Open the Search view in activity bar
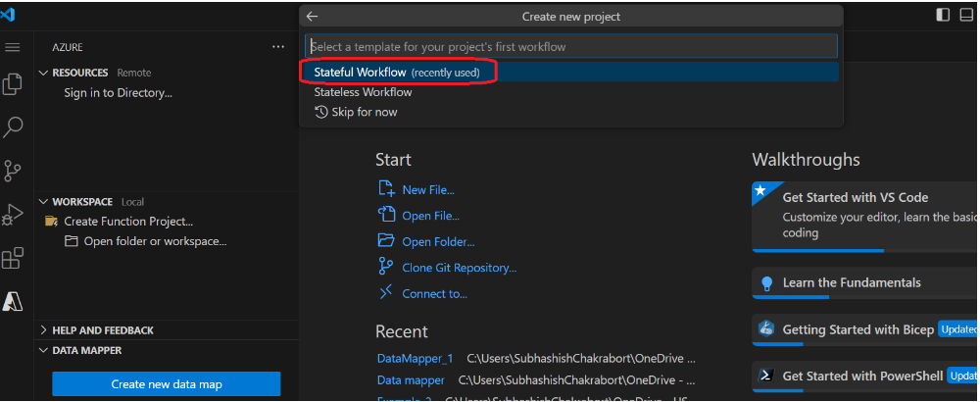 click(x=13, y=126)
